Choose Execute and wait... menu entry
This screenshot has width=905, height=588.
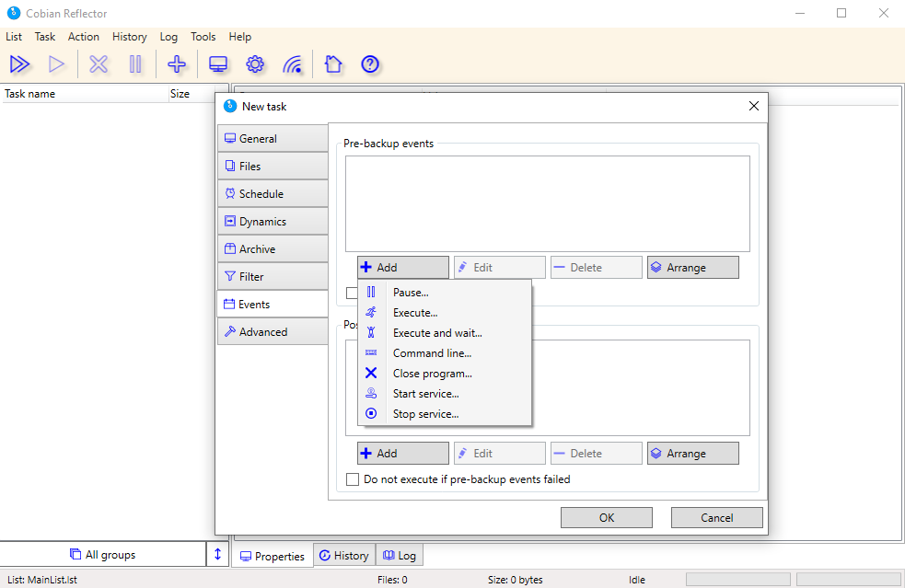pyautogui.click(x=445, y=333)
